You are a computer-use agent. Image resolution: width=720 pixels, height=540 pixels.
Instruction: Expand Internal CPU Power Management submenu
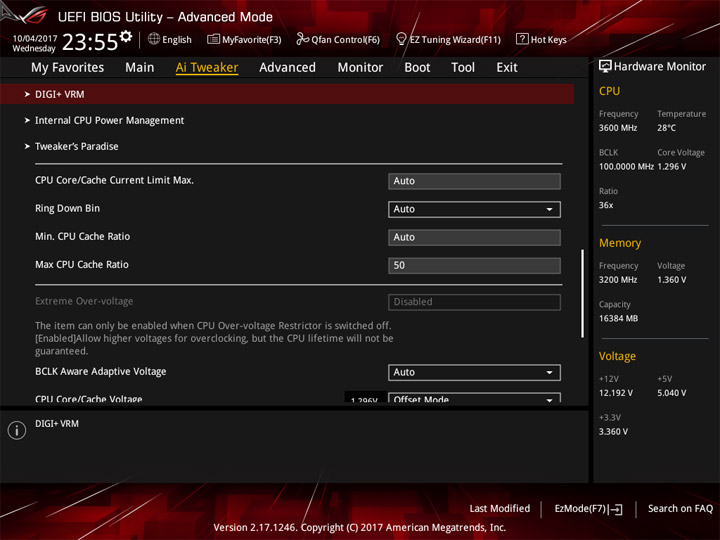pyautogui.click(x=109, y=120)
